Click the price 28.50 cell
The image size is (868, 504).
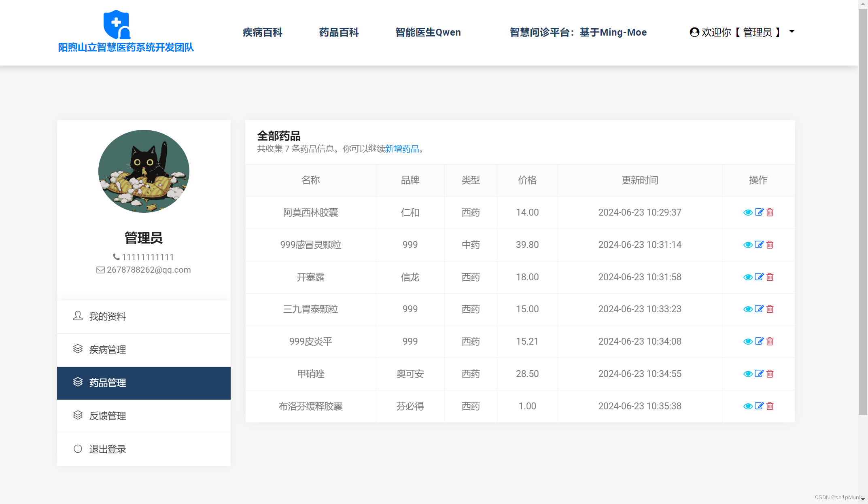tap(527, 374)
